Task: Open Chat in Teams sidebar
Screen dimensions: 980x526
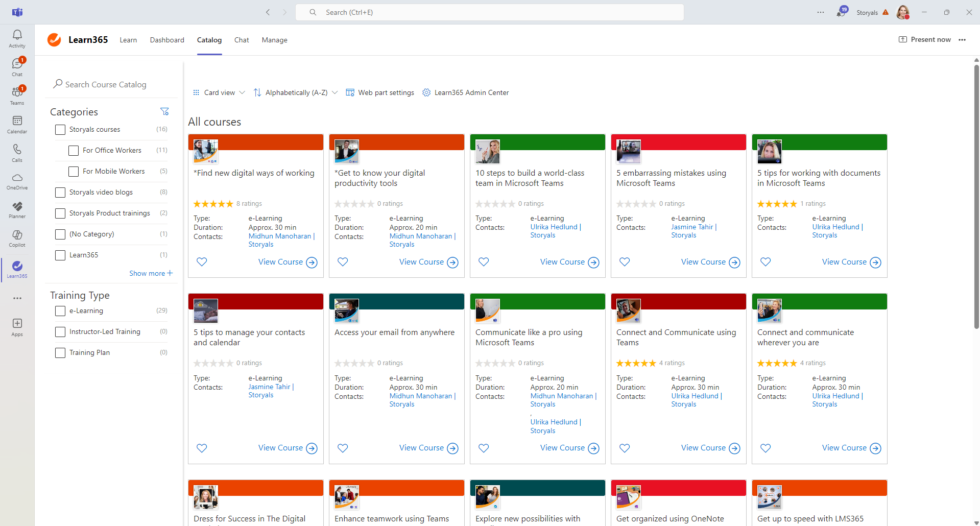Action: tap(17, 67)
